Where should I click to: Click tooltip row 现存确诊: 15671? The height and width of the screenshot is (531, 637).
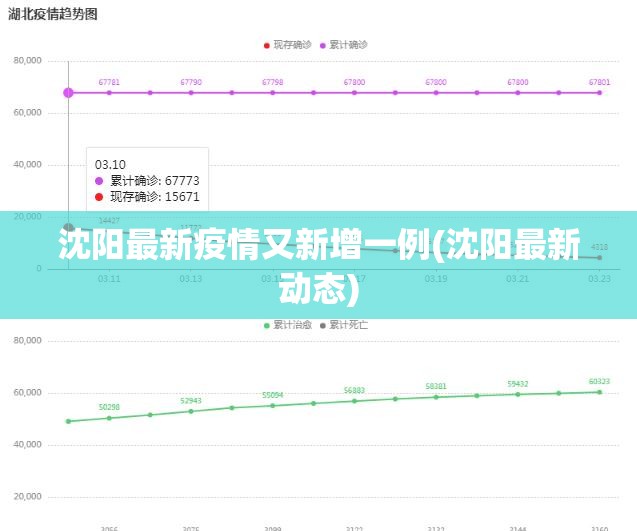click(x=147, y=197)
